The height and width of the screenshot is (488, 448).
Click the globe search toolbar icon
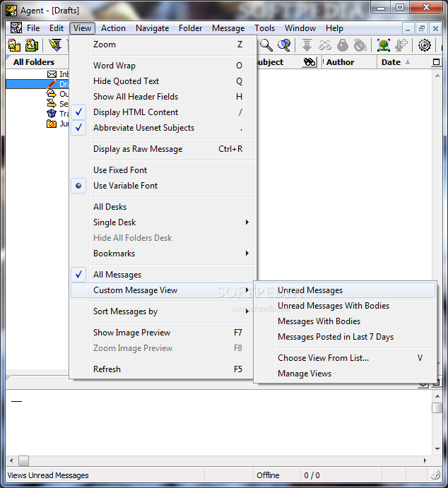[284, 45]
